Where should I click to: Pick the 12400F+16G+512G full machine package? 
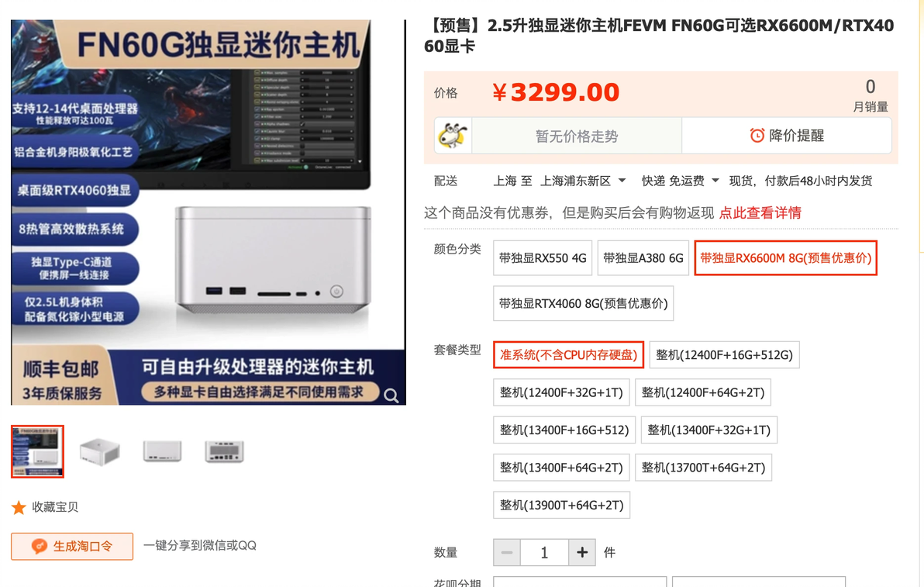(724, 355)
